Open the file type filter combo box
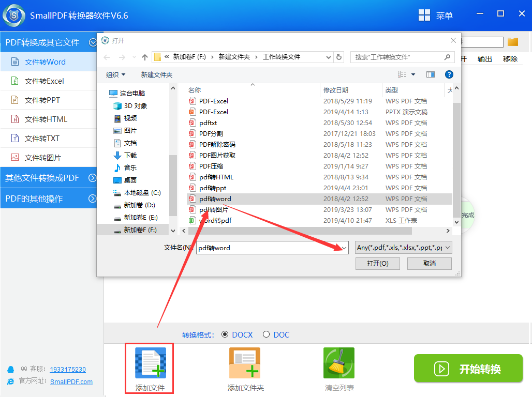 404,248
